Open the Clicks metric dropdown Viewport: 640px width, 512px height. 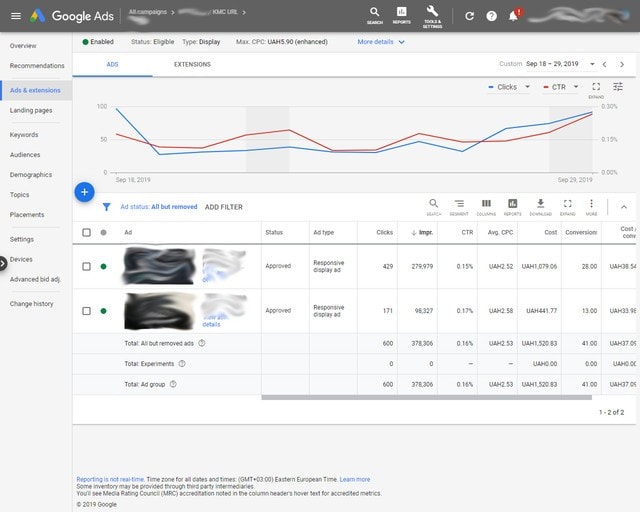[511, 87]
